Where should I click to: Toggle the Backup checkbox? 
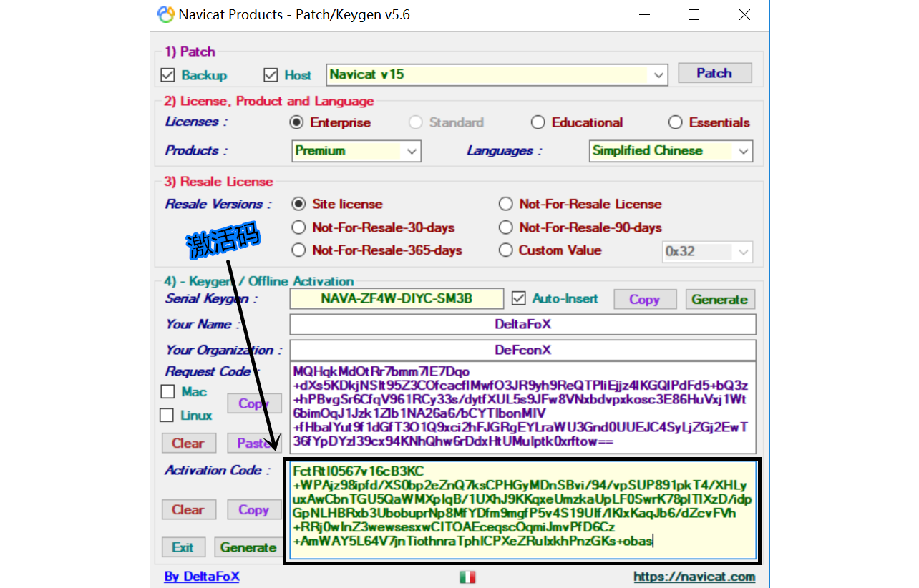[168, 74]
